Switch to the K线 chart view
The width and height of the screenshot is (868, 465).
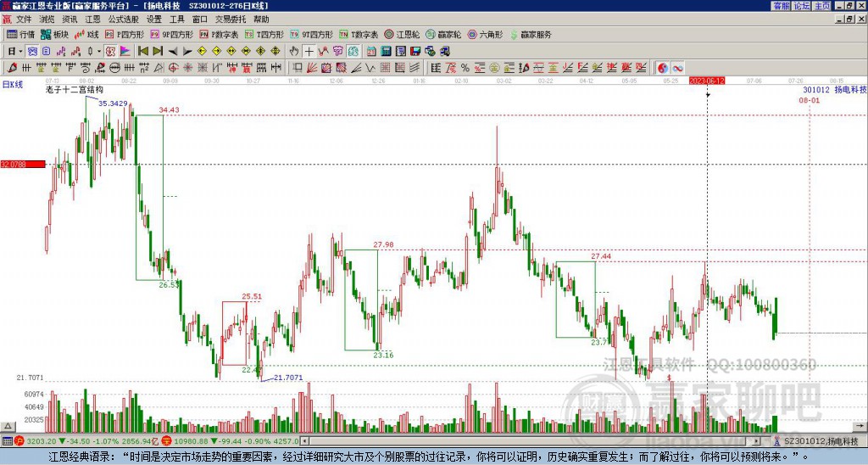[x=86, y=34]
